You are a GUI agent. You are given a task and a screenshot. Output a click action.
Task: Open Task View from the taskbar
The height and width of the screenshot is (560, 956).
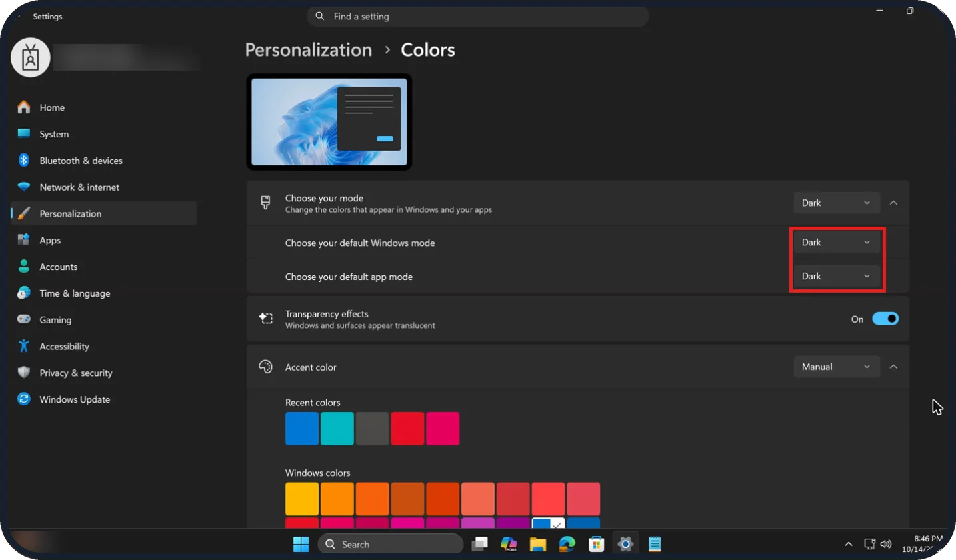pyautogui.click(x=479, y=544)
